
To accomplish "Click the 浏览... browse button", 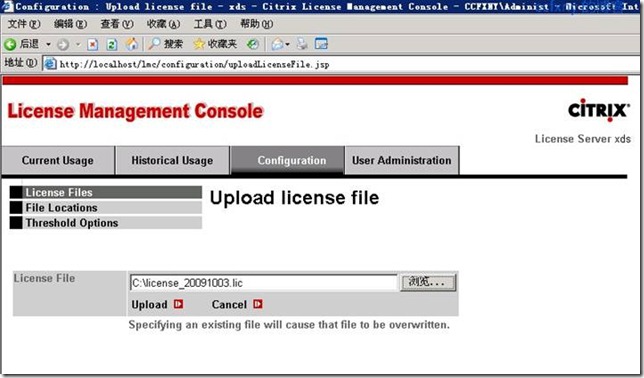I will pos(428,282).
